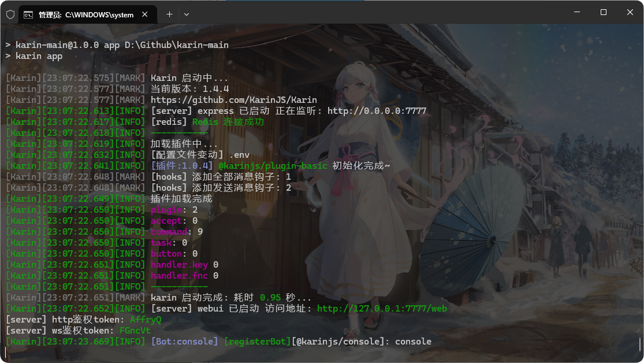
Task: Open the tab list dropdown chevron
Action: pos(186,14)
